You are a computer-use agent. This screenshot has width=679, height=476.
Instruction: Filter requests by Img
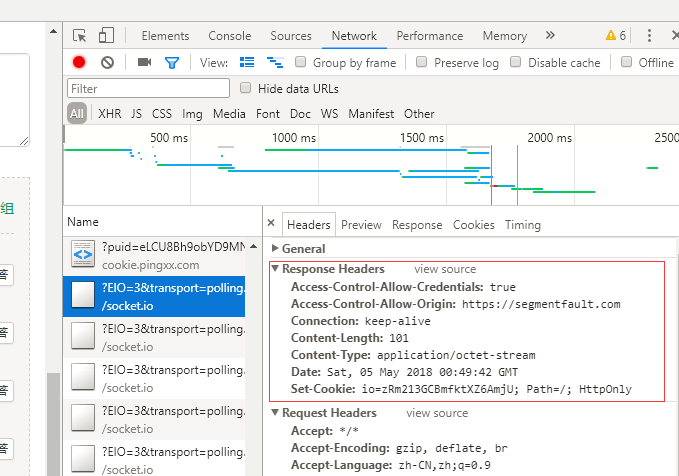[x=192, y=114]
